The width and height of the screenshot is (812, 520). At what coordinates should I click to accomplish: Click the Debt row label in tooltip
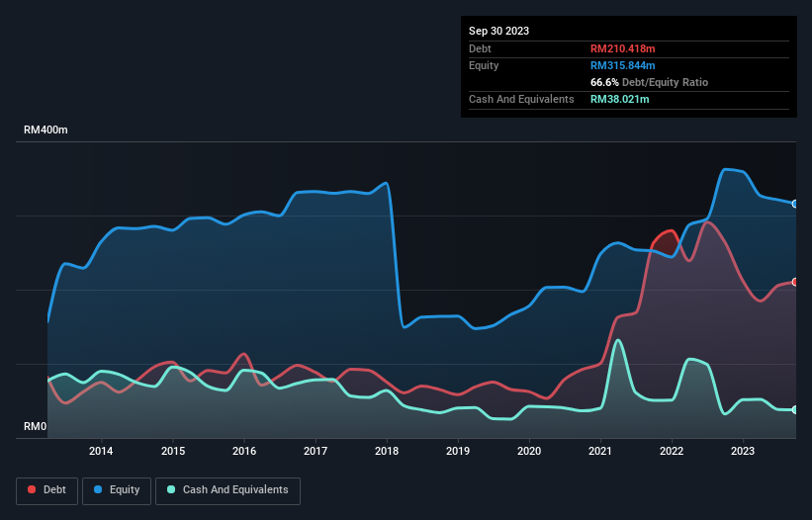tap(480, 48)
